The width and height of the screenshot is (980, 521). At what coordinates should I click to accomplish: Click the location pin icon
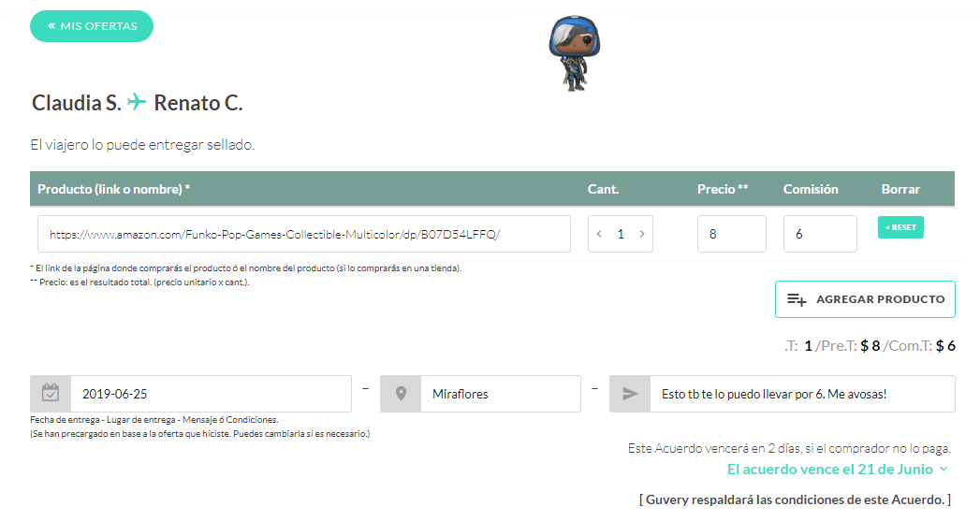[401, 394]
